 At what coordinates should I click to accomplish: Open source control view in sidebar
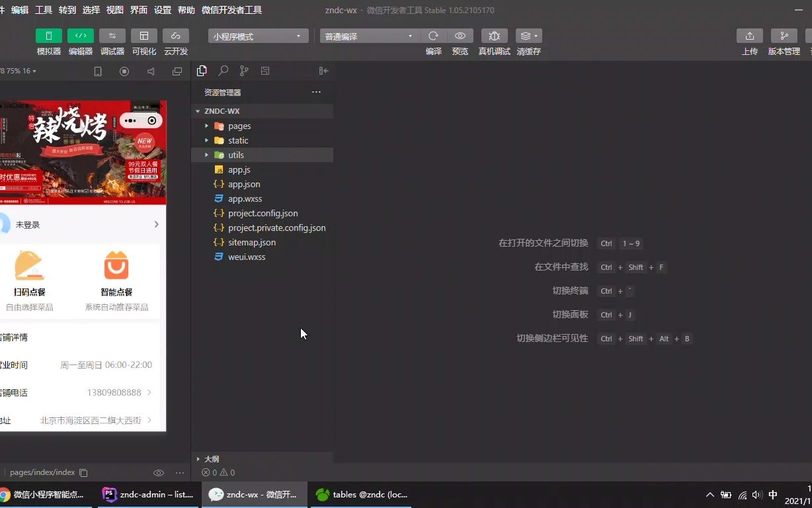tap(244, 71)
